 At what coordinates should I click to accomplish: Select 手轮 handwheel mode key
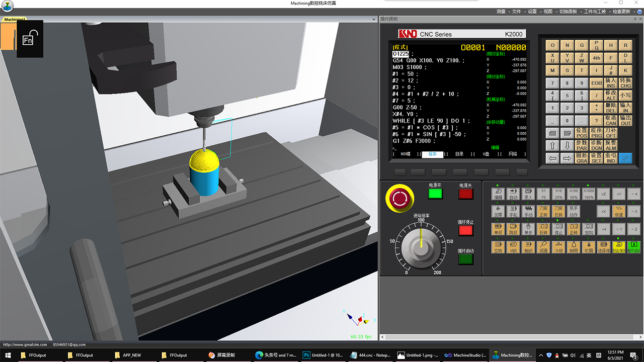[x=513, y=211]
